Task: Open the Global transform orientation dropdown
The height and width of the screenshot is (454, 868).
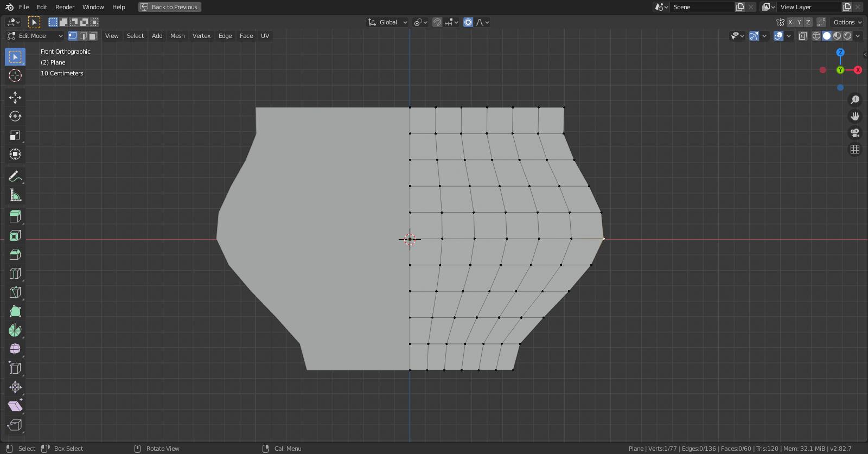Action: (388, 22)
